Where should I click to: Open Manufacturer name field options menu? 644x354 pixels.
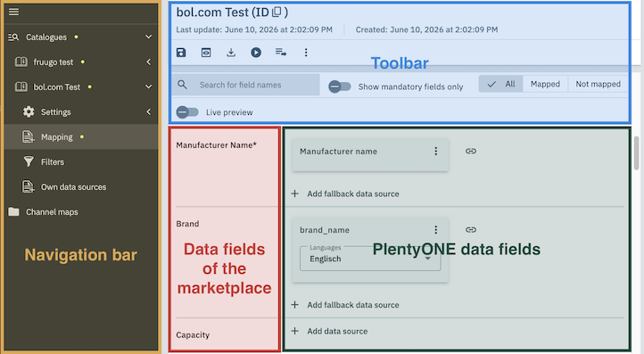coord(436,151)
